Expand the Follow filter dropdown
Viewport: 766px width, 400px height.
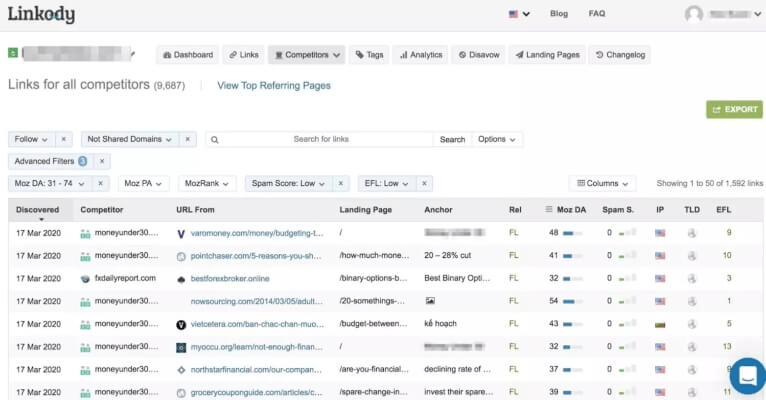pos(31,139)
